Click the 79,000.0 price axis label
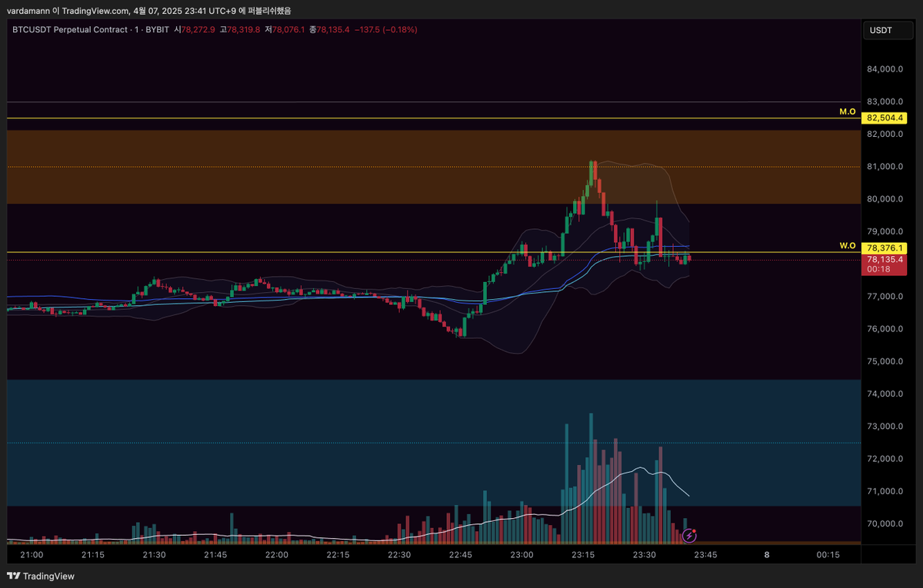The height and width of the screenshot is (588, 923). pos(885,231)
